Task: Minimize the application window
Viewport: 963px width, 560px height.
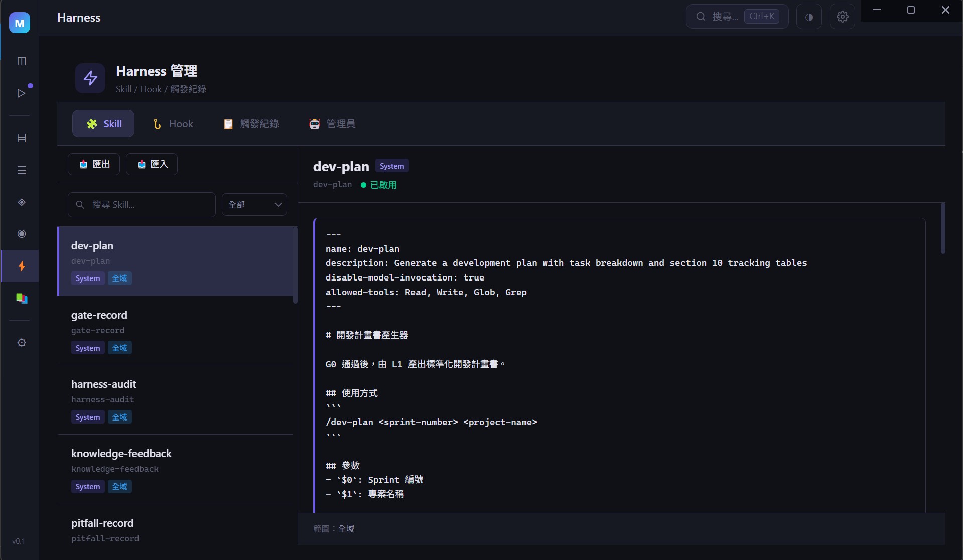Action: (877, 10)
